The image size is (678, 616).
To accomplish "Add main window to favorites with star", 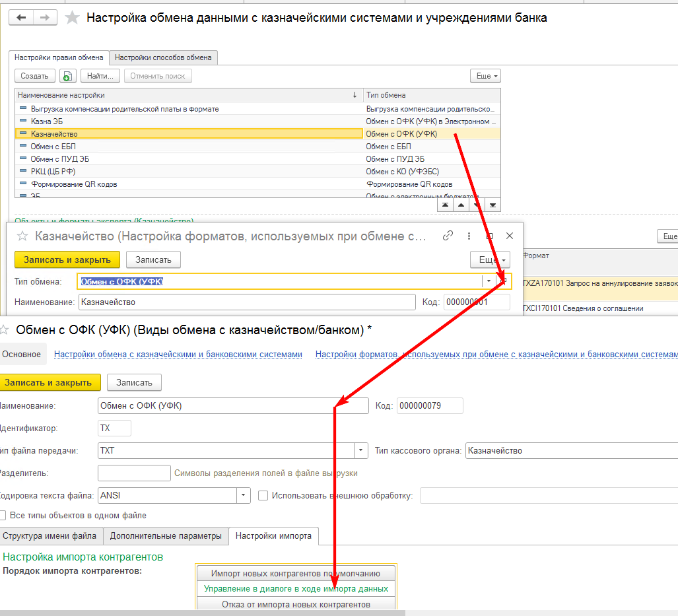I will point(72,18).
